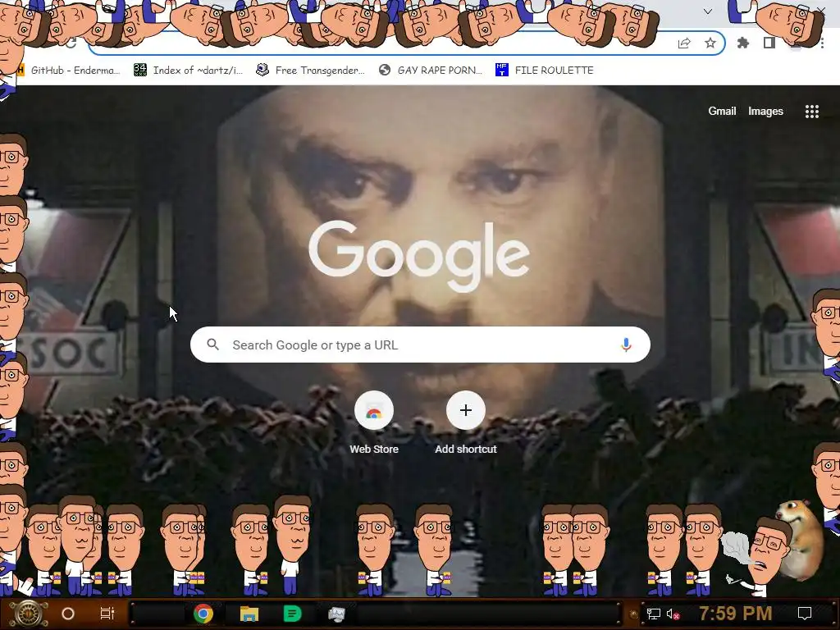Viewport: 840px width, 630px height.
Task: Open the notification center icon
Action: click(x=805, y=614)
